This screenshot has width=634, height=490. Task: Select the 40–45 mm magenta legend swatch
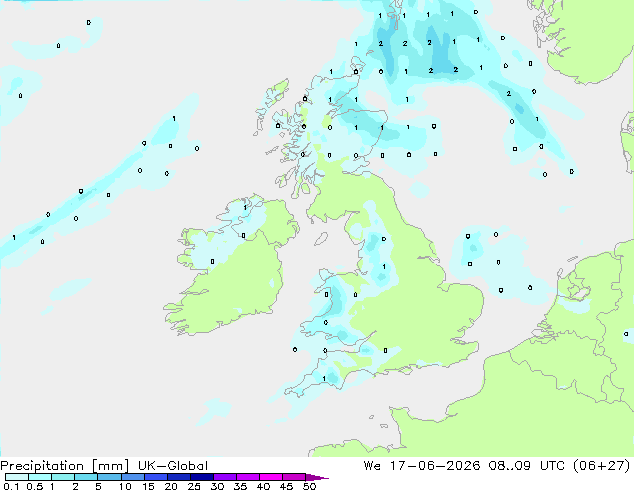271,477
